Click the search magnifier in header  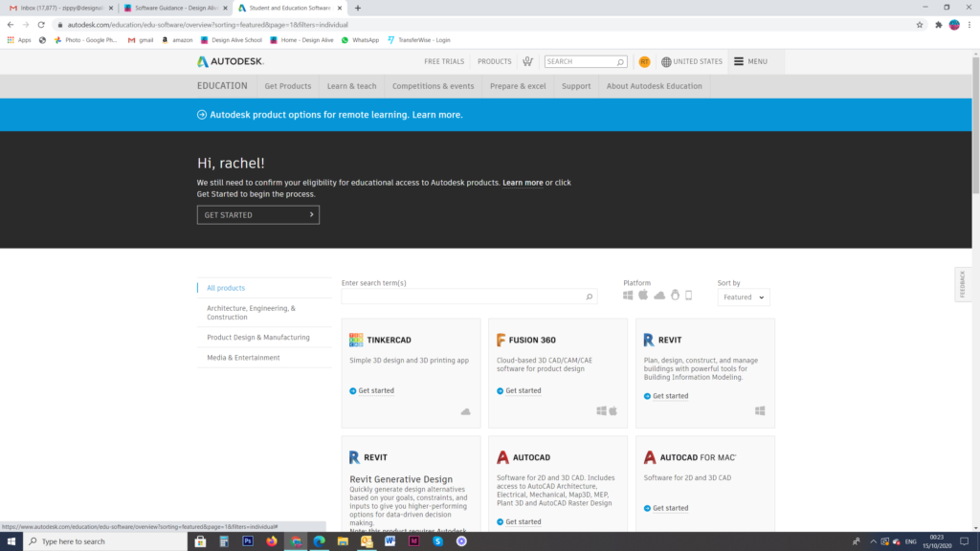click(x=620, y=62)
